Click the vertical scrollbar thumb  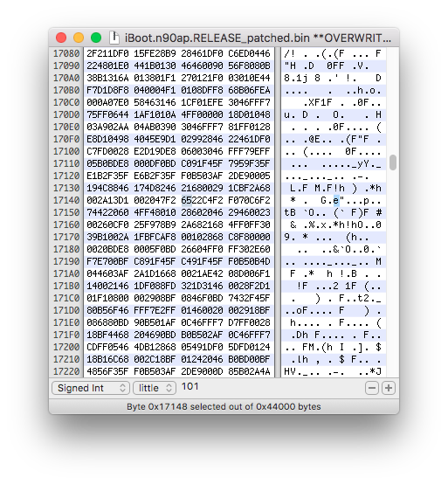[392, 162]
